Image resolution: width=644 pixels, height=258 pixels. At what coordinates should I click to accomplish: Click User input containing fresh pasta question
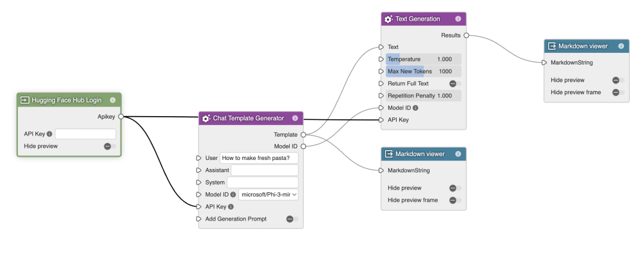(258, 158)
